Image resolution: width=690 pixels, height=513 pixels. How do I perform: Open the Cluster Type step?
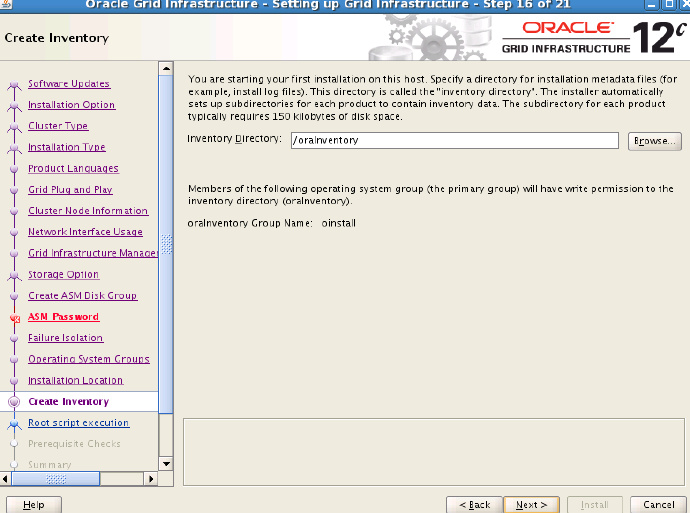58,126
